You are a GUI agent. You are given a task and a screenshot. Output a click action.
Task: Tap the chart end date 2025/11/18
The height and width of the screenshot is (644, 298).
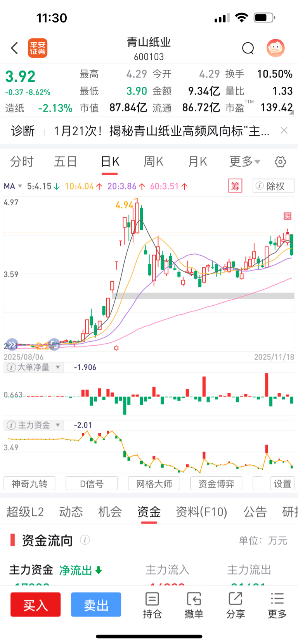(x=274, y=357)
